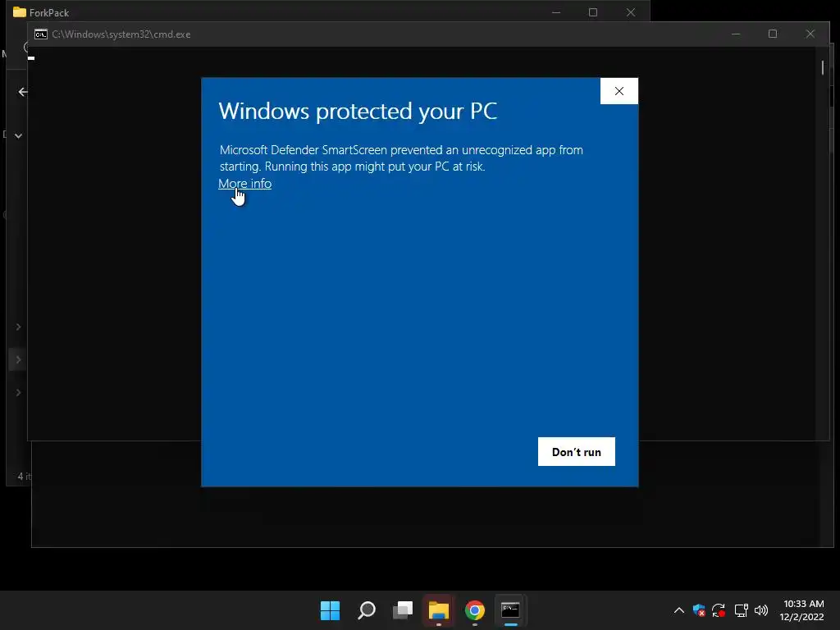The width and height of the screenshot is (840, 630).
Task: Minimize the ForkPack window
Action: coord(556,12)
